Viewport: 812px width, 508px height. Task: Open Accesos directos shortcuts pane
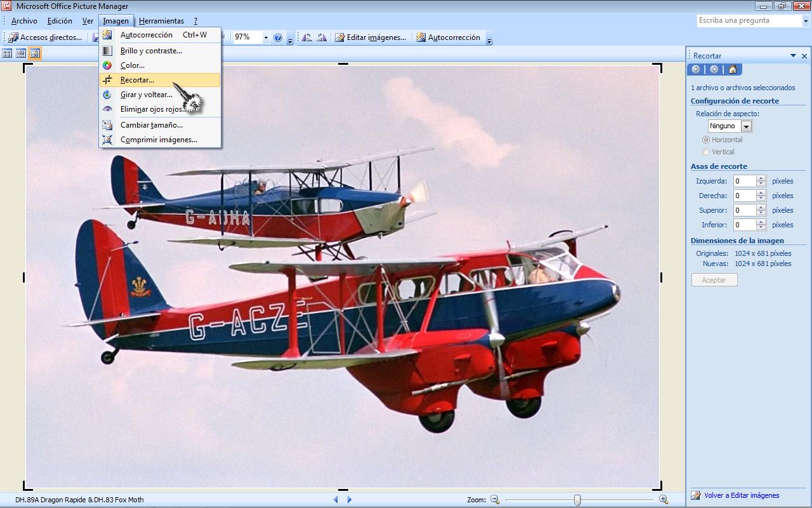44,37
